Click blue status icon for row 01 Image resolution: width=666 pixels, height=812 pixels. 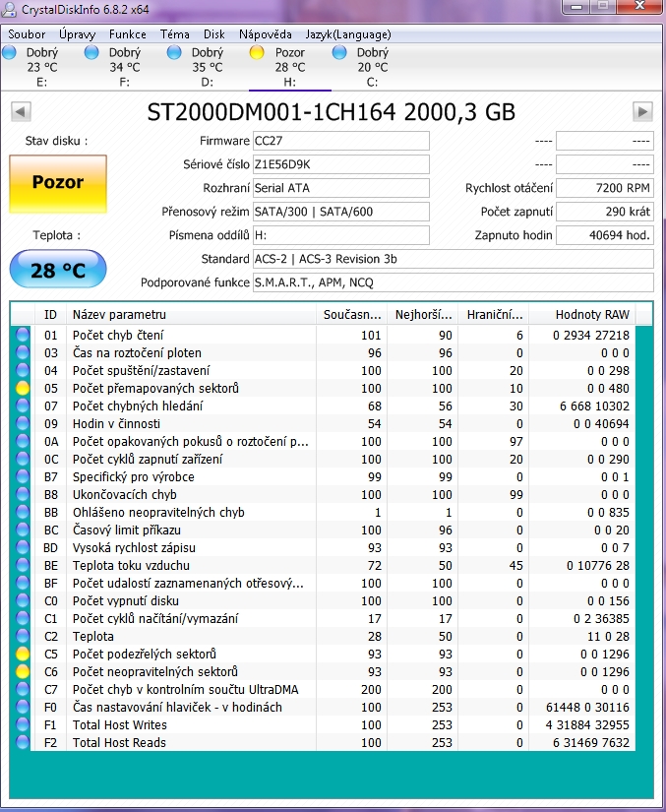click(x=23, y=335)
